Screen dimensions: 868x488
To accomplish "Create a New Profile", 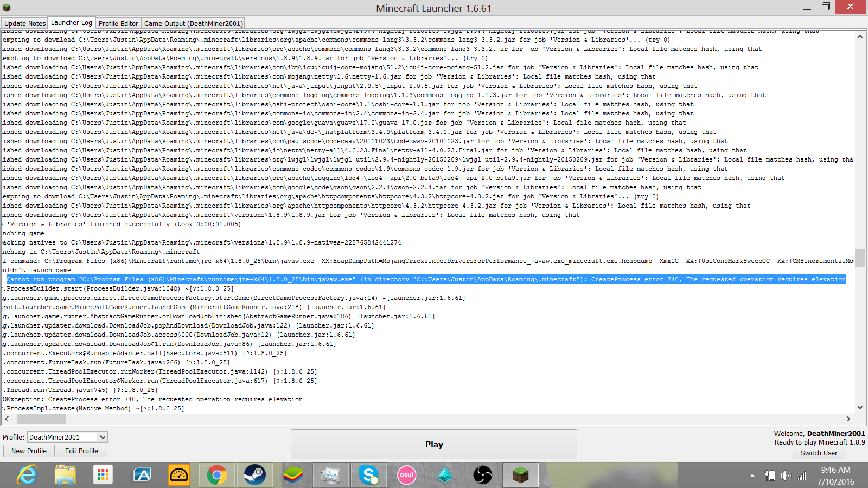I will 29,451.
